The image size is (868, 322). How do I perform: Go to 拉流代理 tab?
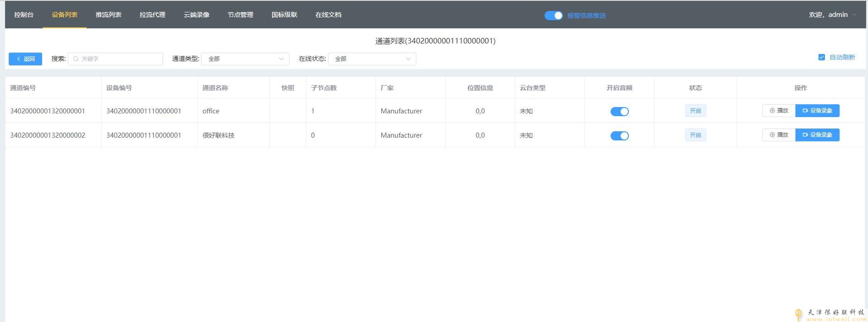pos(153,15)
